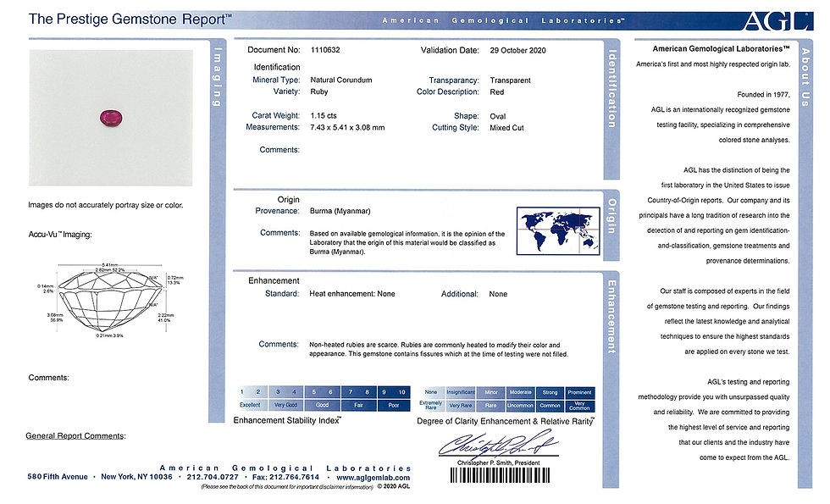This screenshot has height=504, width=830.
Task: Click the Natural Corundum mineral type value
Action: (x=340, y=80)
